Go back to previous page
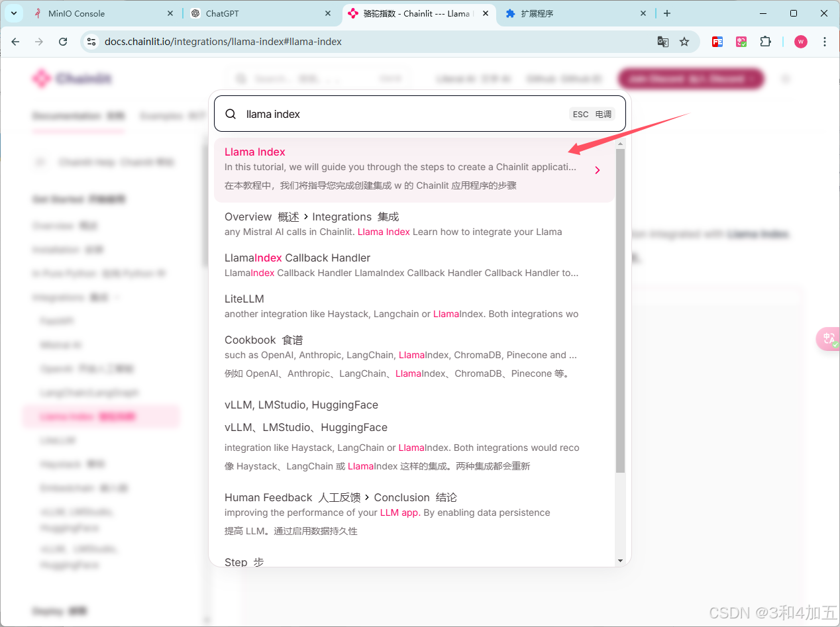 click(15, 42)
